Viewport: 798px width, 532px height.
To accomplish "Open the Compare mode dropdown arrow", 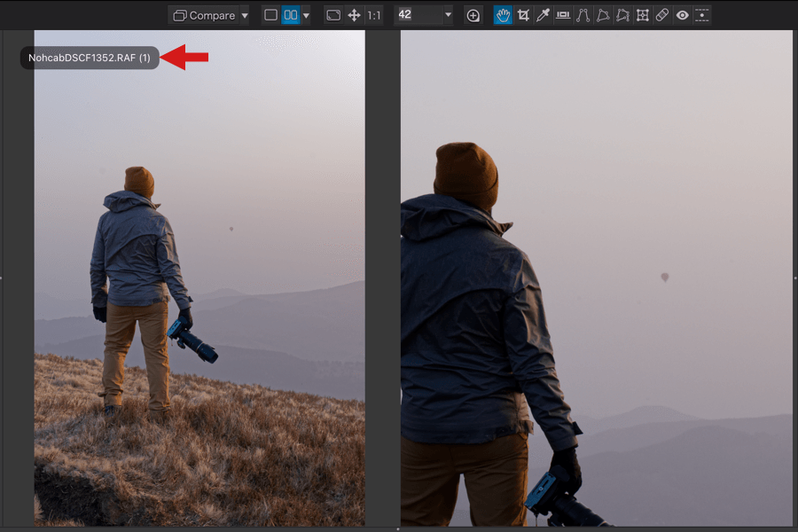I will 245,15.
